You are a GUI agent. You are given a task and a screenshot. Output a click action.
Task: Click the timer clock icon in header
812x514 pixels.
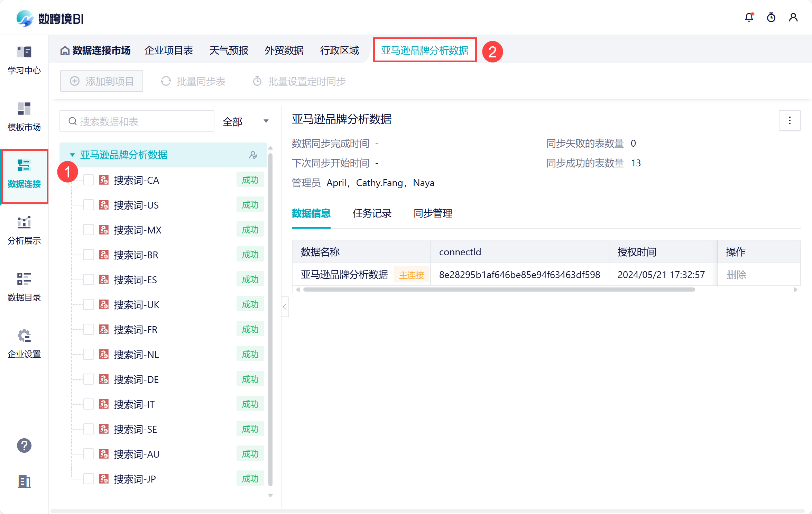(771, 17)
